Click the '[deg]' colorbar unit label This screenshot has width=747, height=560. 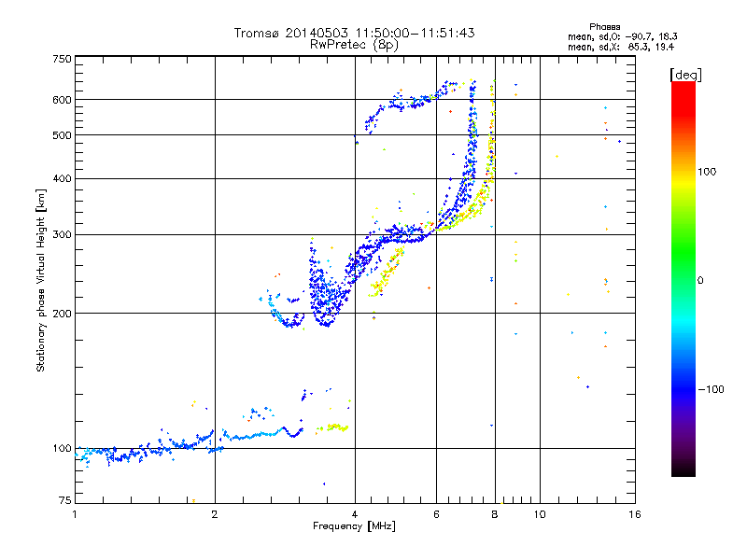pyautogui.click(x=685, y=75)
